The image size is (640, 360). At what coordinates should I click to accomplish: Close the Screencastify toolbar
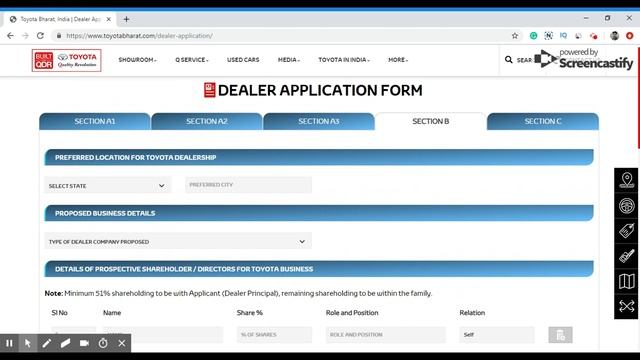(122, 343)
